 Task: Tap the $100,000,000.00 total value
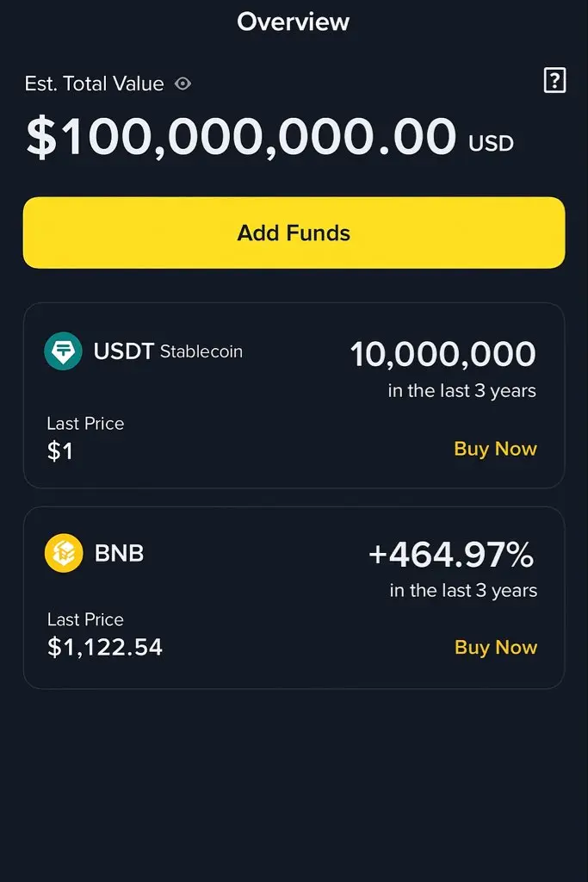pos(241,137)
